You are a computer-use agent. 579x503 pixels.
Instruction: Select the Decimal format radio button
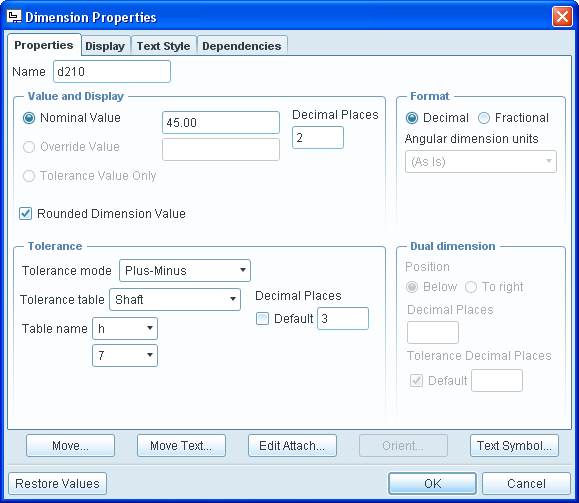click(x=412, y=118)
